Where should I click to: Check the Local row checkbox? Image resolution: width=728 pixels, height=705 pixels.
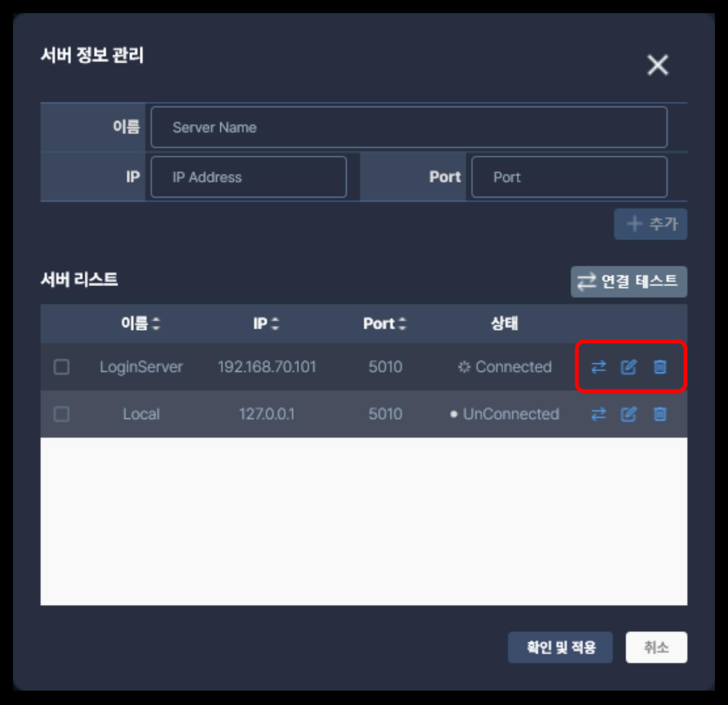click(62, 414)
